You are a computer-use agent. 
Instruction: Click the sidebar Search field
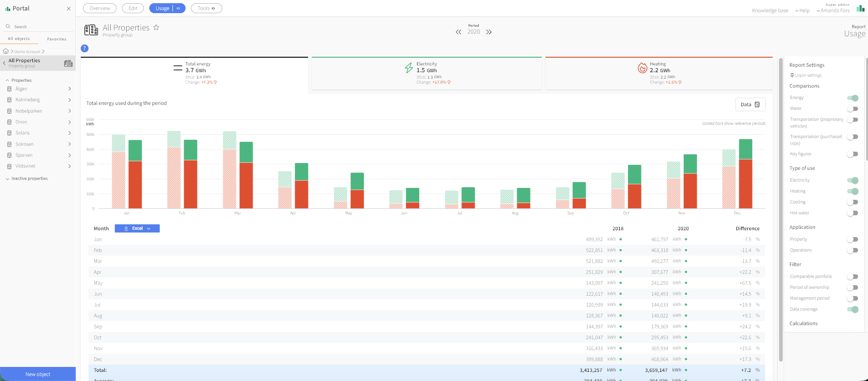[38, 26]
